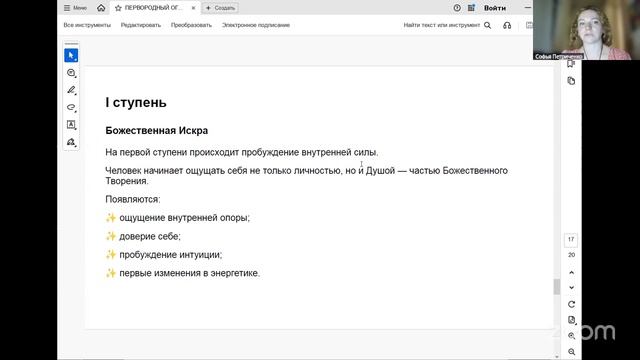Star the ПЕРВОРОДНЫЙ ОГ... document tab
640x360 pixels.
point(118,8)
